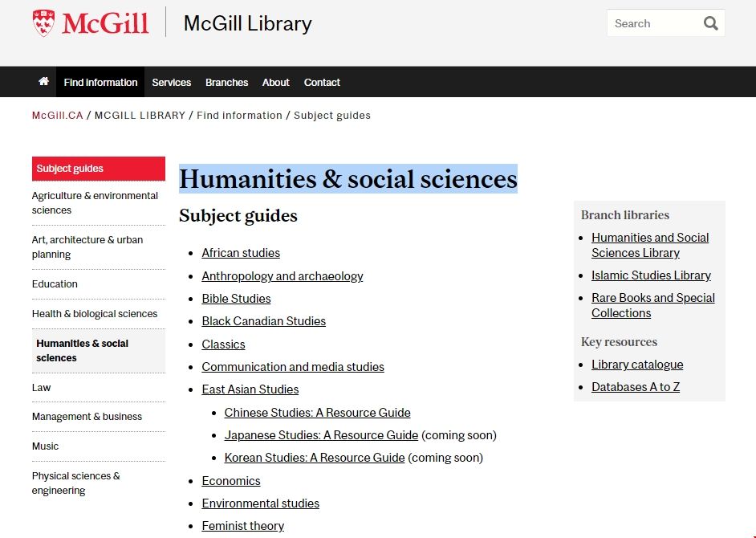Open the Contact page

pyautogui.click(x=322, y=82)
